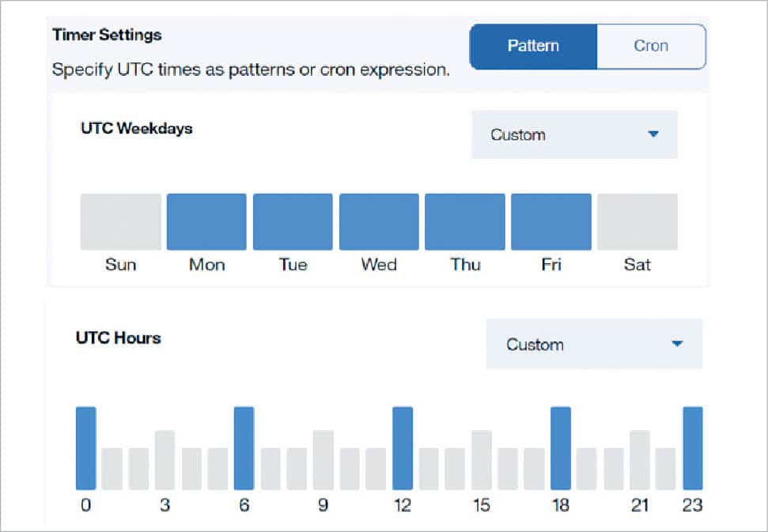Viewport: 768px width, 532px height.
Task: Enable the hour 3 bar
Action: (x=165, y=460)
